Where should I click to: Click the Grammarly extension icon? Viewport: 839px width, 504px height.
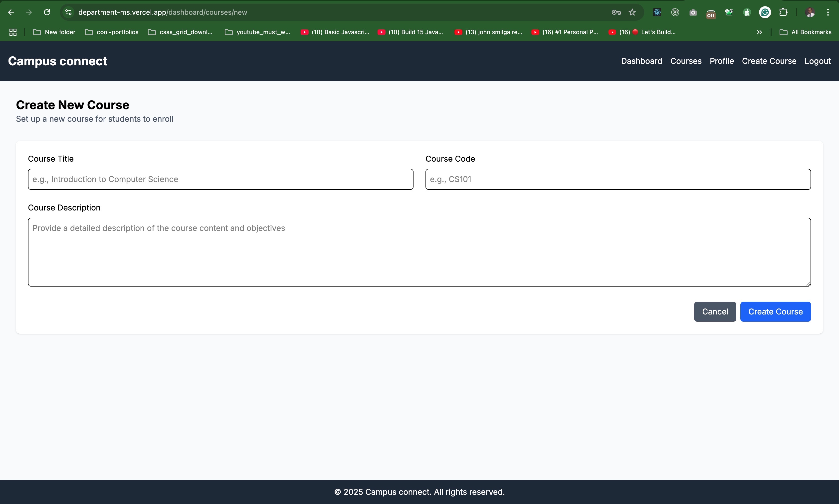pos(765,12)
